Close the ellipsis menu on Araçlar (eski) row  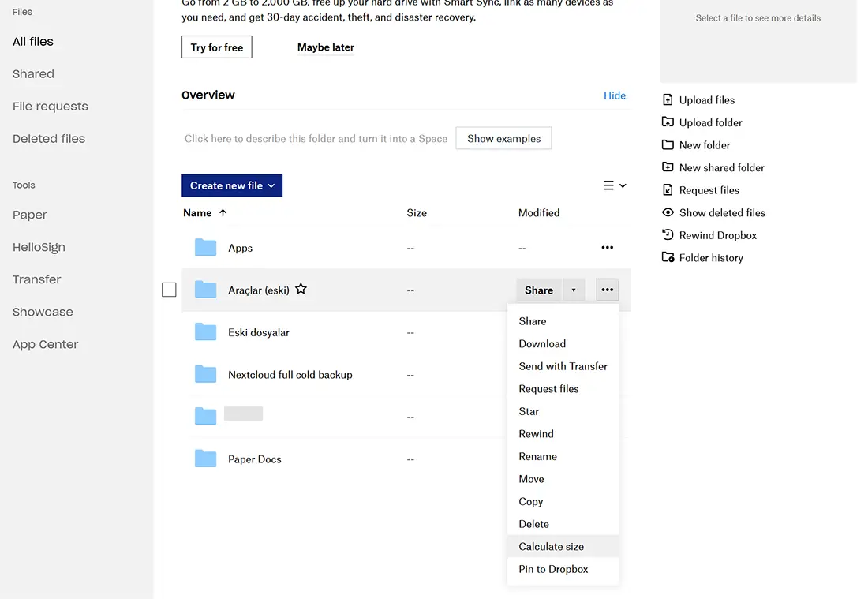(608, 290)
